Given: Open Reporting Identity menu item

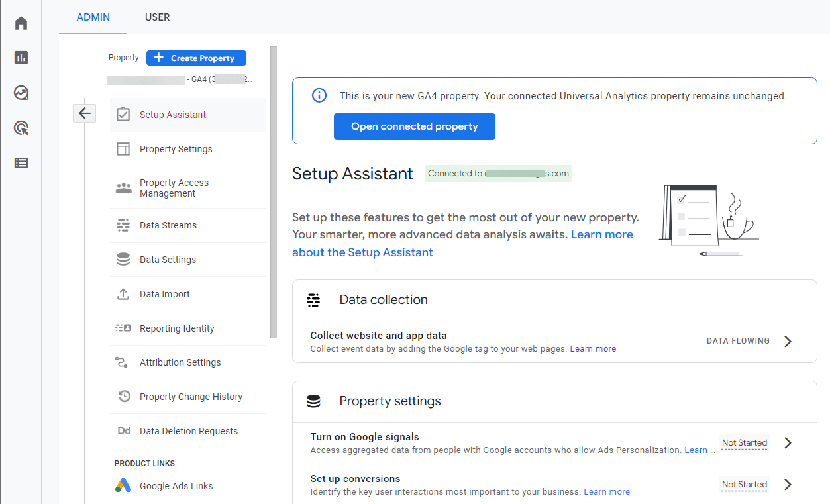Looking at the screenshot, I should 188,328.
